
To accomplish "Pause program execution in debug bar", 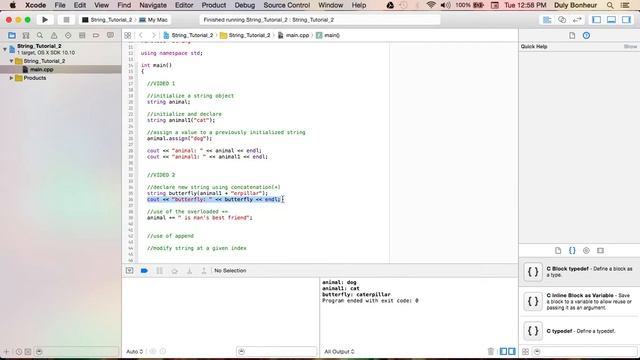I will (x=160, y=271).
